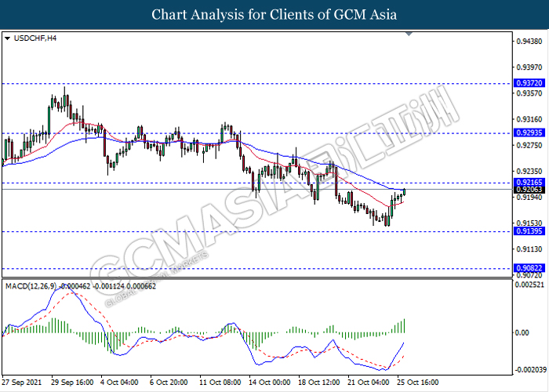Click the 21 Oct 04:00 time label
Screen dimensions: 549x392
(x=369, y=383)
